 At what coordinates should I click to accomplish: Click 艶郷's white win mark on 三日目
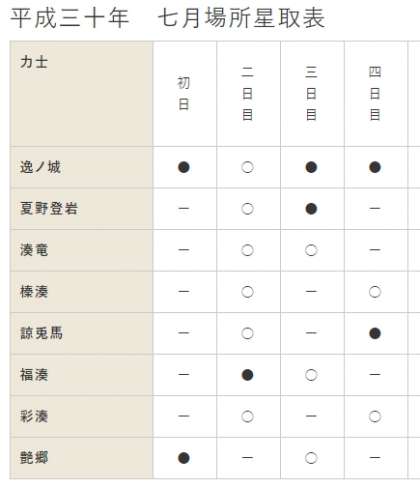(x=311, y=458)
